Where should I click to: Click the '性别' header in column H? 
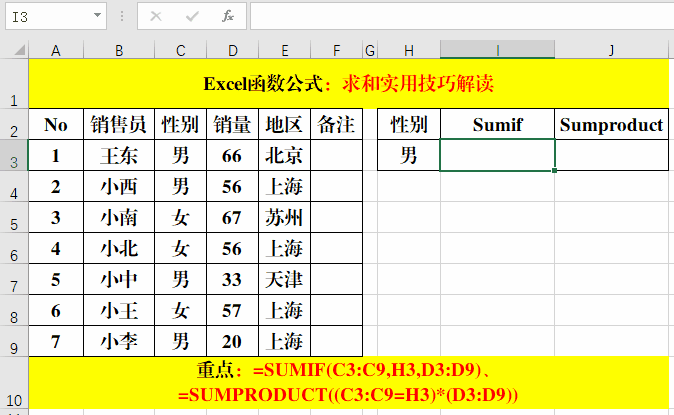409,124
